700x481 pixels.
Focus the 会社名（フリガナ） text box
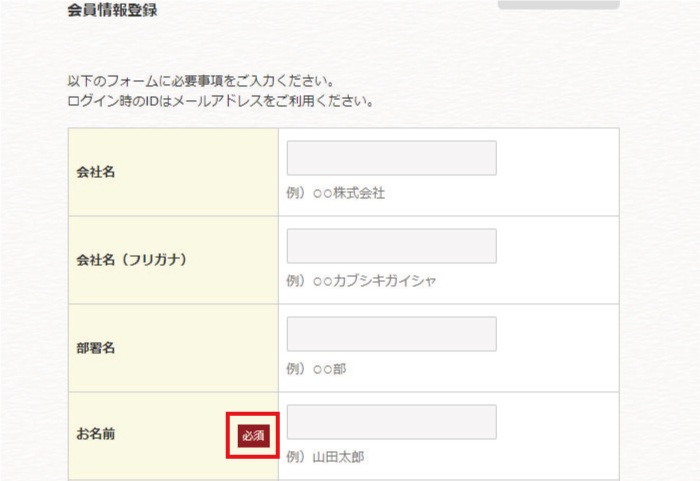(x=391, y=246)
